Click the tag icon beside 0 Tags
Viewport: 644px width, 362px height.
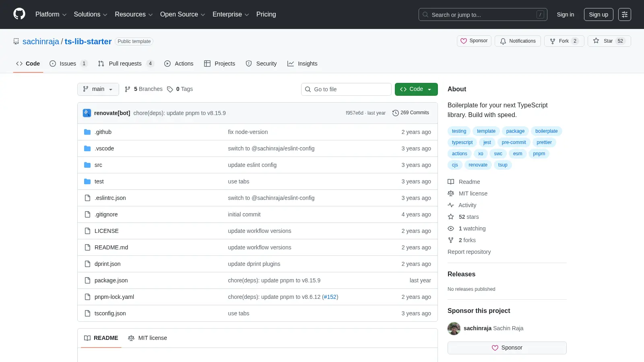(x=170, y=89)
